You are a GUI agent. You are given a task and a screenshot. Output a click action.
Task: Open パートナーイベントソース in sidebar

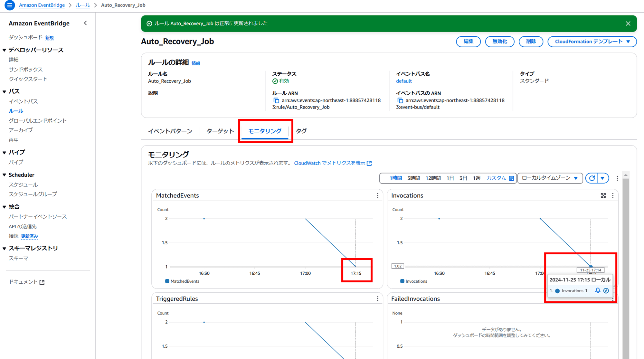38,217
